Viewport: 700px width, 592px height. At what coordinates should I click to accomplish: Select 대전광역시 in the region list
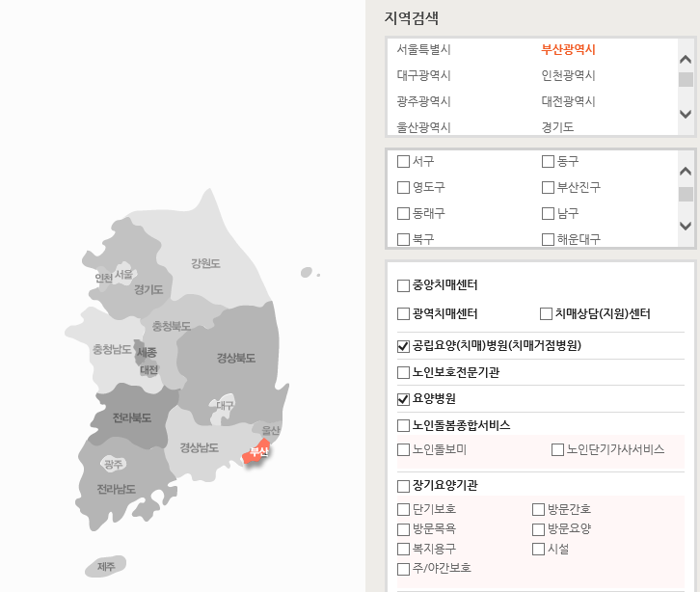568,101
